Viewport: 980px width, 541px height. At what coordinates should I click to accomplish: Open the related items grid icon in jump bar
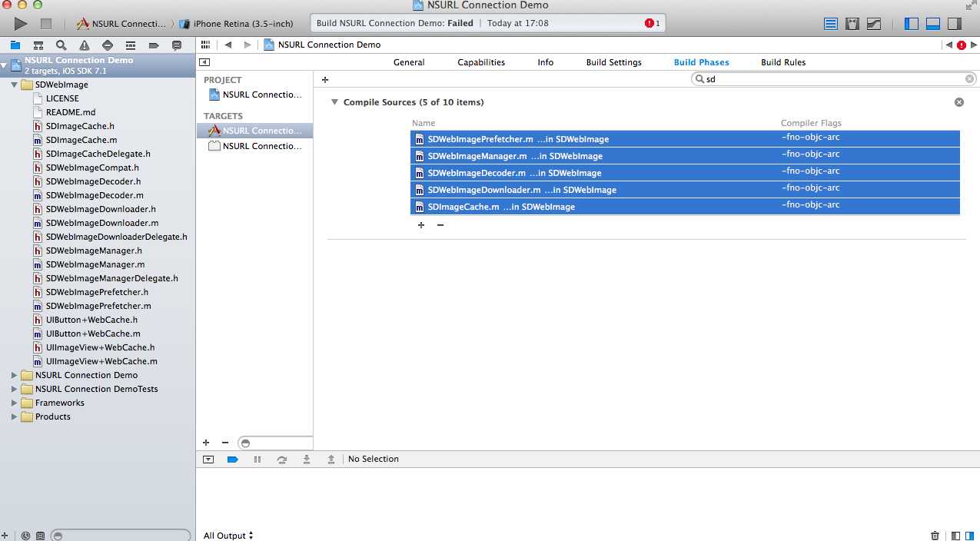pos(205,45)
